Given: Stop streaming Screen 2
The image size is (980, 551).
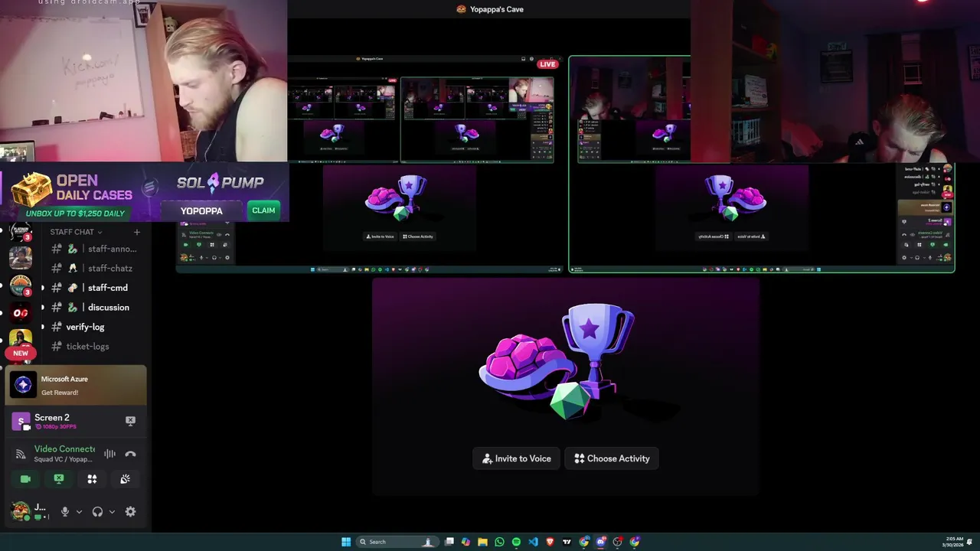Looking at the screenshot, I should [x=130, y=421].
